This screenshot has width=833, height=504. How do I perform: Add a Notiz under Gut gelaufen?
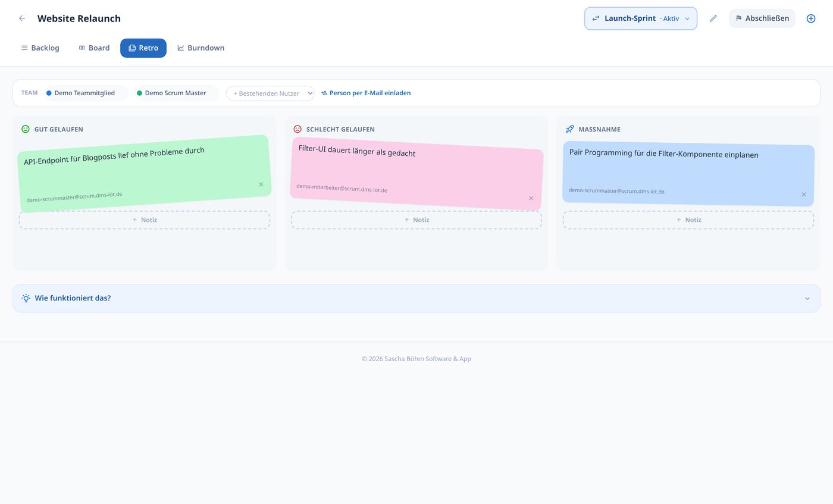pos(145,220)
